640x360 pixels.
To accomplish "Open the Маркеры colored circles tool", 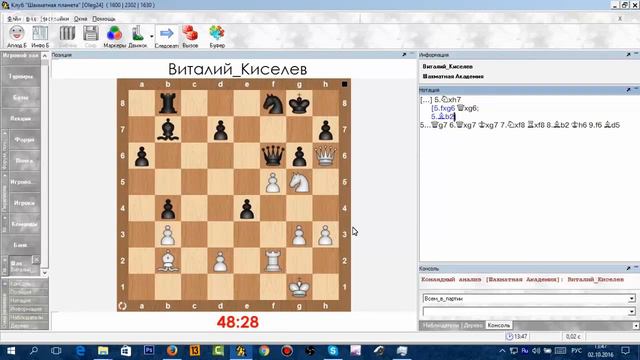I will pyautogui.click(x=114, y=33).
